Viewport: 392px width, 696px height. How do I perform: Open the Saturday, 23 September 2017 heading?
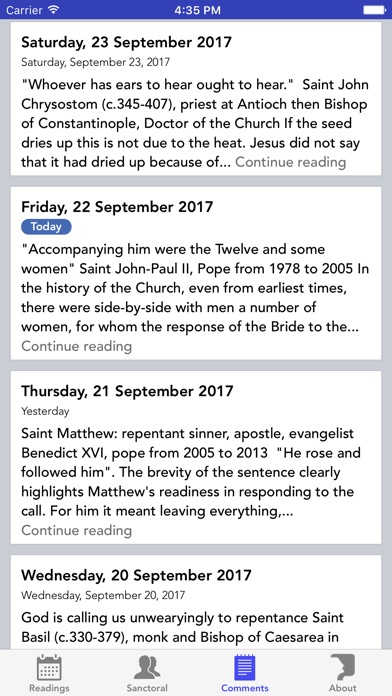click(127, 42)
